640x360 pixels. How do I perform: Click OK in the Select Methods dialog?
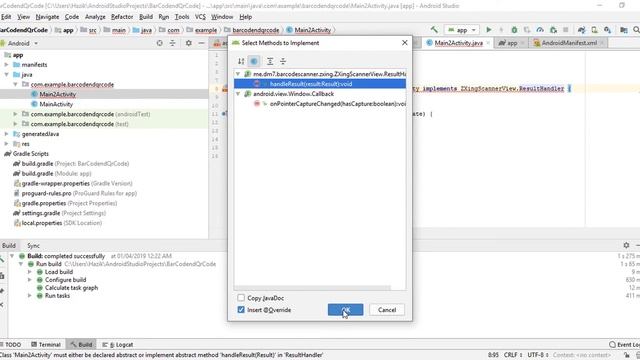pos(345,310)
